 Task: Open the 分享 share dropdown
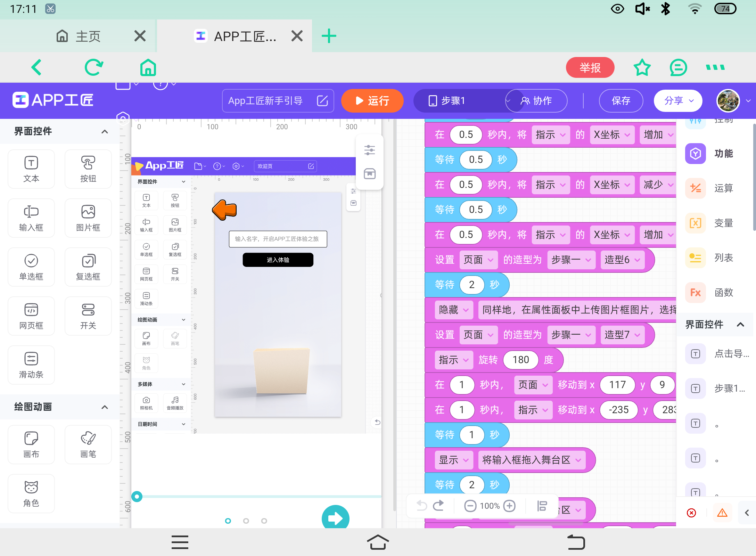(x=678, y=101)
